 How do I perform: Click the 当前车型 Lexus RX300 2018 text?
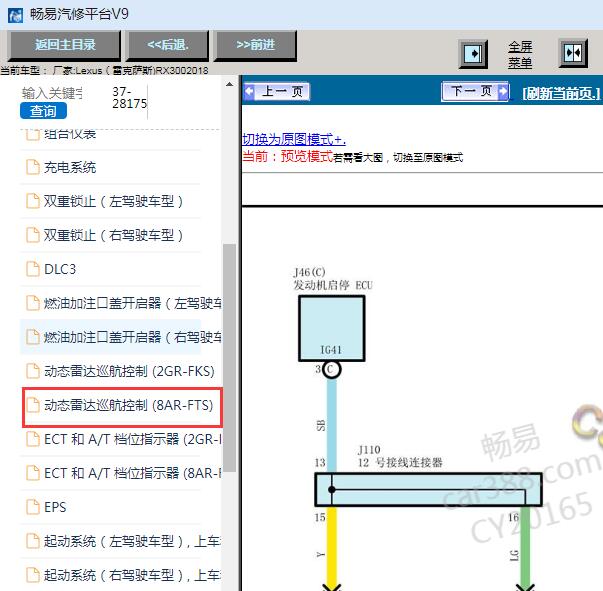(x=104, y=71)
